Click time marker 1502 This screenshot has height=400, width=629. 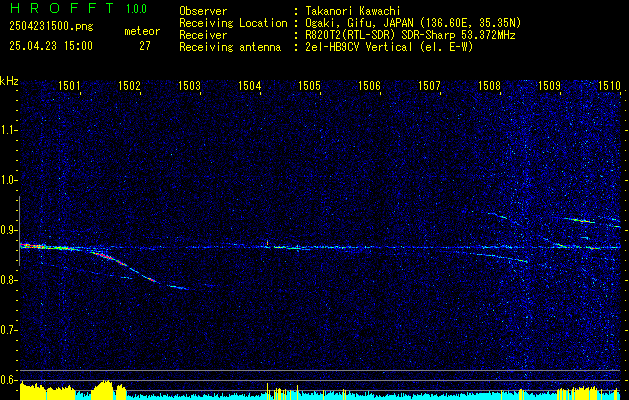[x=130, y=85]
